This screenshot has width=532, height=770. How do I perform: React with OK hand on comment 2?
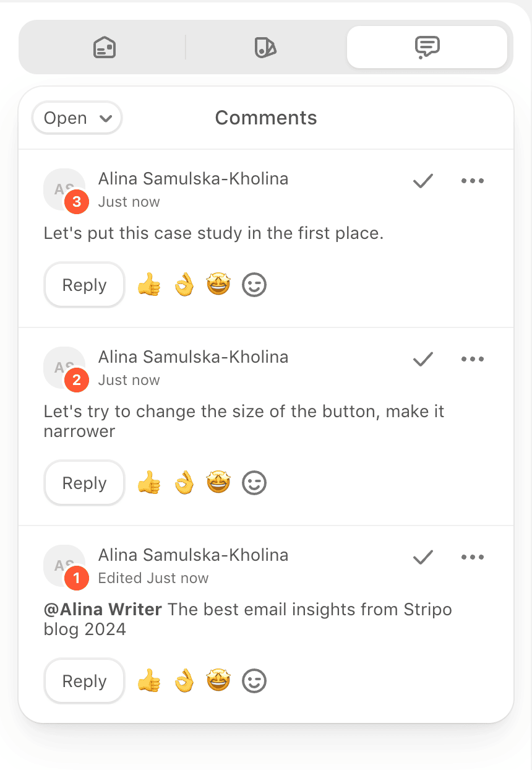(184, 483)
